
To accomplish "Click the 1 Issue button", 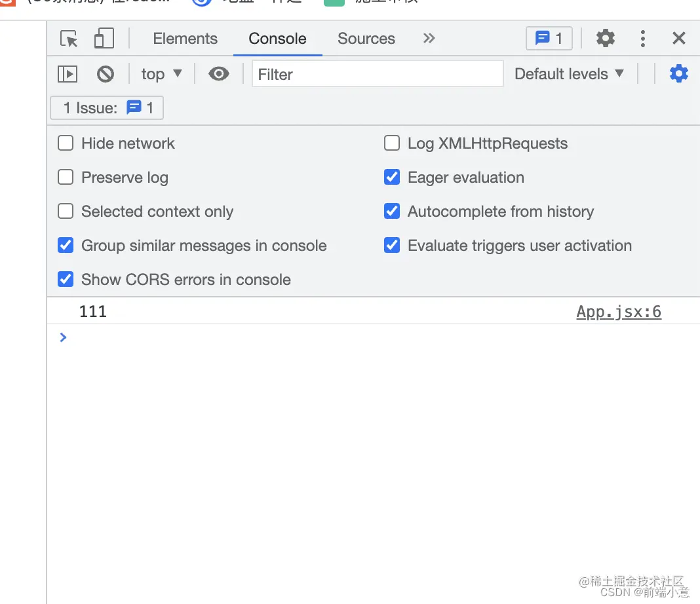I will point(107,107).
